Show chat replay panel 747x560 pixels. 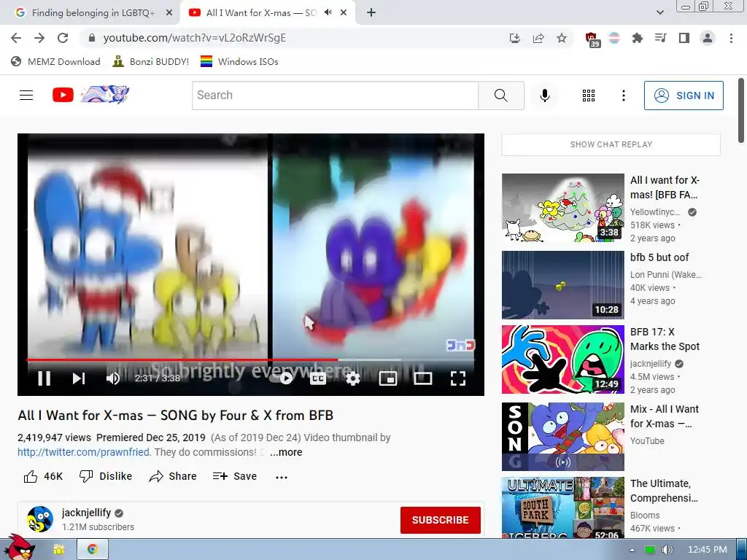click(x=611, y=144)
